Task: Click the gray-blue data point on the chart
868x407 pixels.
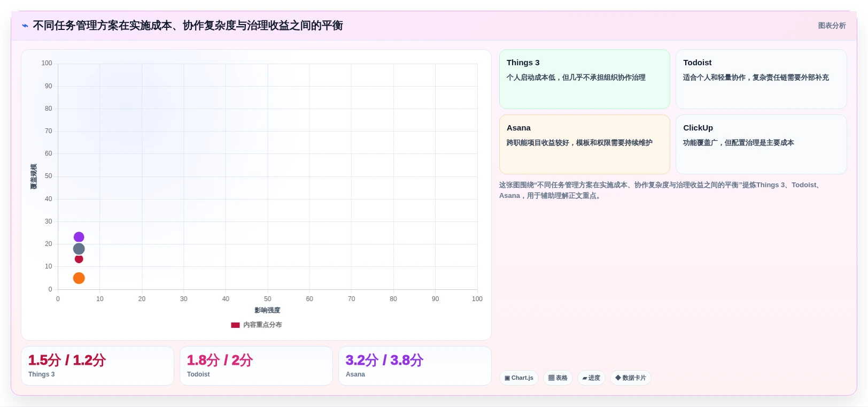Action: pyautogui.click(x=79, y=249)
